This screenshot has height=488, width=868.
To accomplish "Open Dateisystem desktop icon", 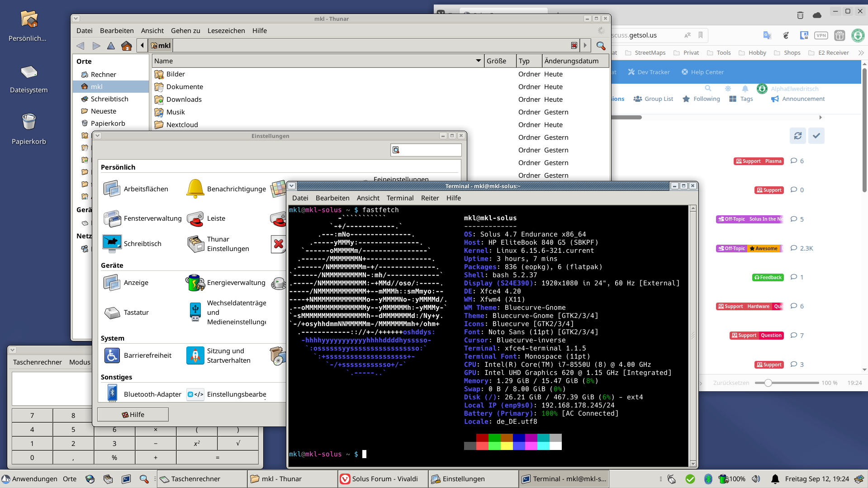I will (29, 78).
